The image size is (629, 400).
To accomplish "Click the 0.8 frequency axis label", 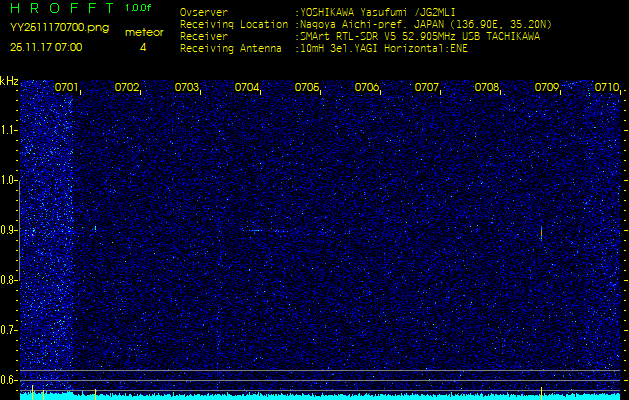I will pos(7,280).
